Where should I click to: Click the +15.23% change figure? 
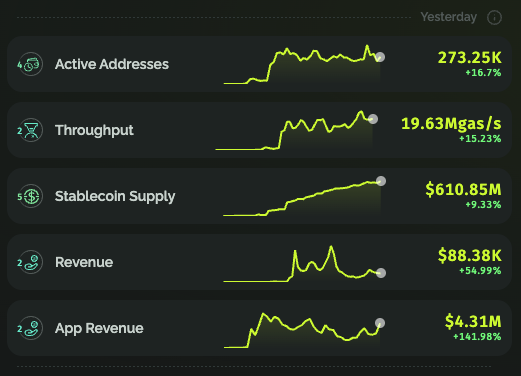480,139
